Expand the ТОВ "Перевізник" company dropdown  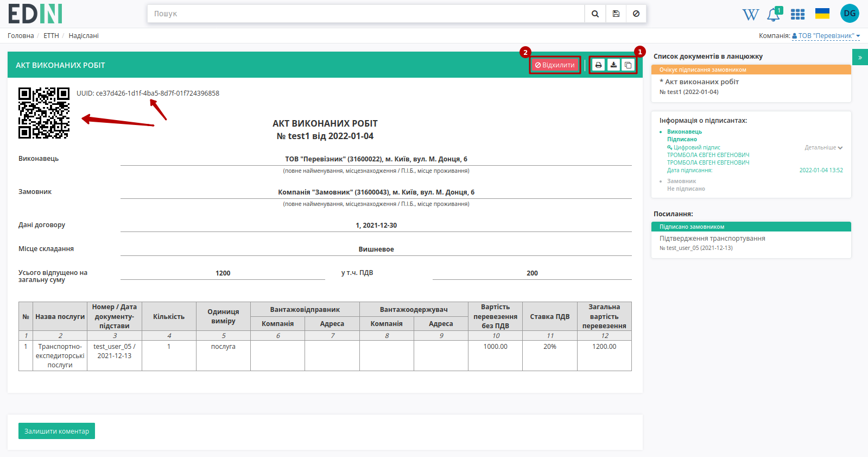pos(826,36)
